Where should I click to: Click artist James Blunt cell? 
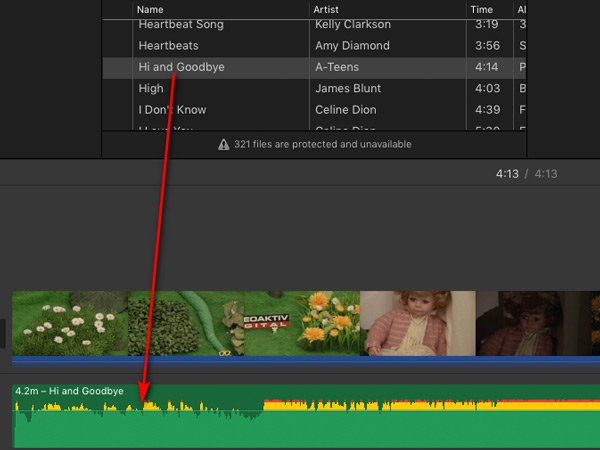tap(348, 88)
